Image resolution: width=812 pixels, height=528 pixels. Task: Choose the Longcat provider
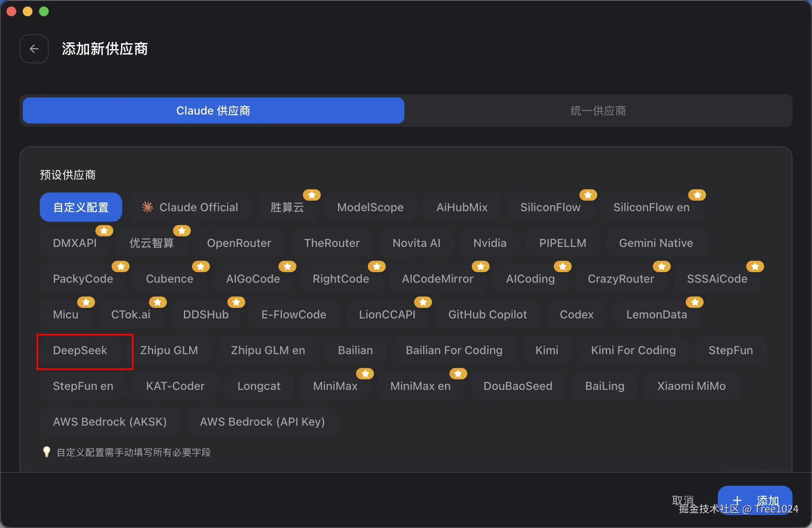(x=259, y=386)
